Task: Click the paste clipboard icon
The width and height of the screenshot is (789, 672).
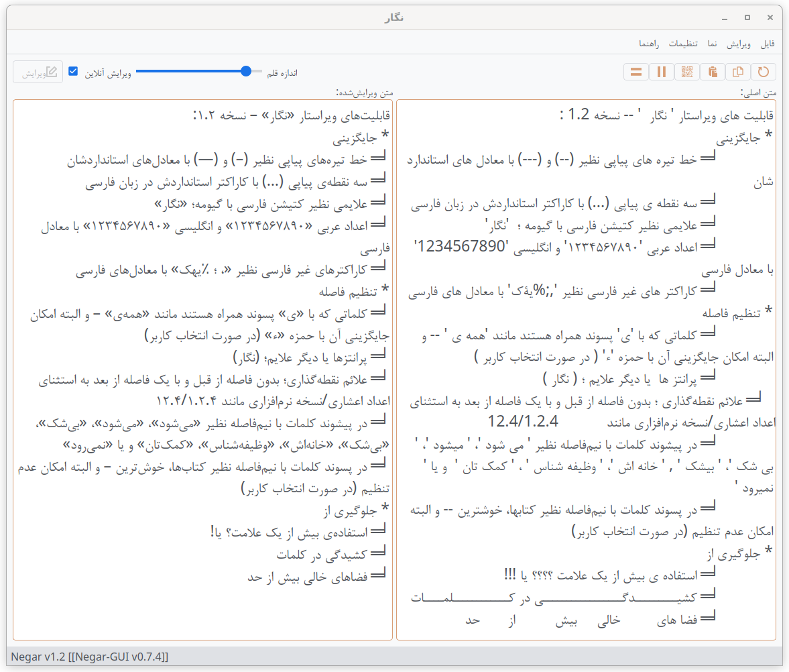Action: 713,72
